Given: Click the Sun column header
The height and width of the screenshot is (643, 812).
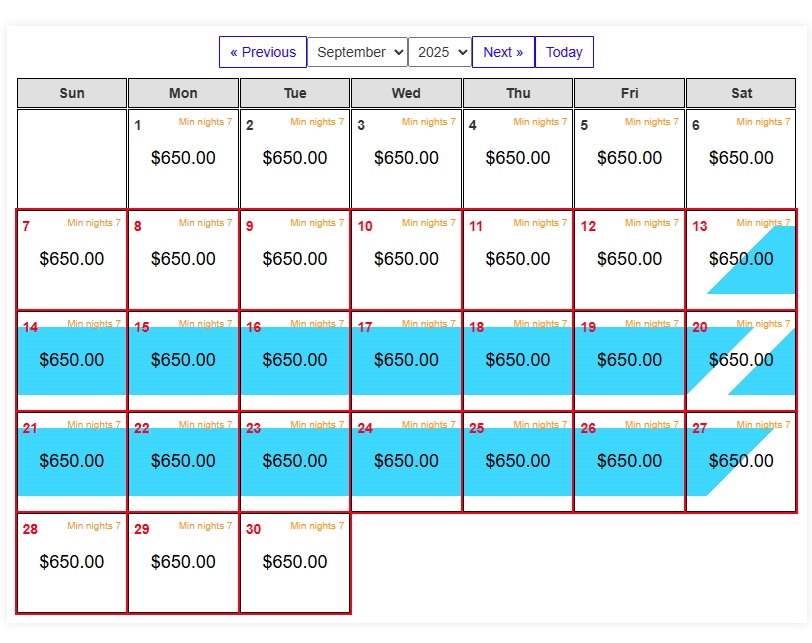Looking at the screenshot, I should 72,93.
